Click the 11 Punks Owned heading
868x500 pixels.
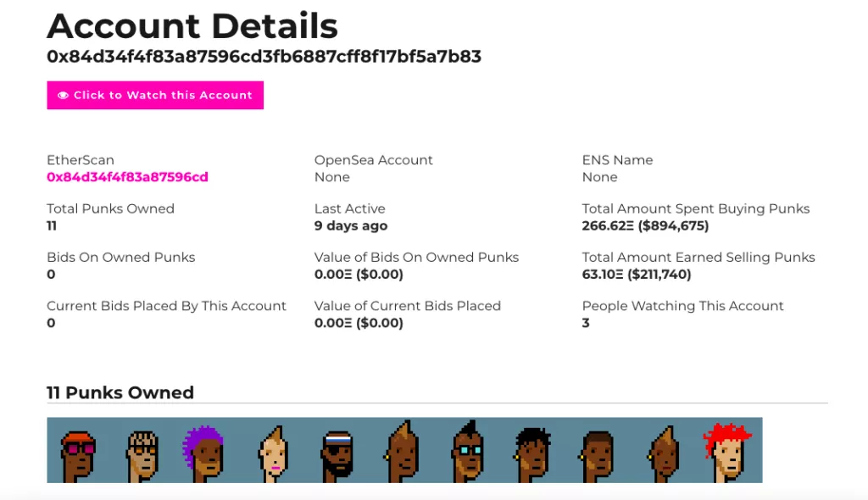click(x=120, y=392)
